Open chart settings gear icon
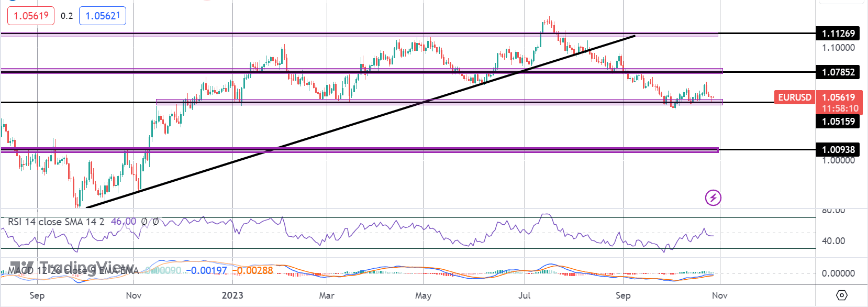This screenshot has width=868, height=307. pos(842,295)
